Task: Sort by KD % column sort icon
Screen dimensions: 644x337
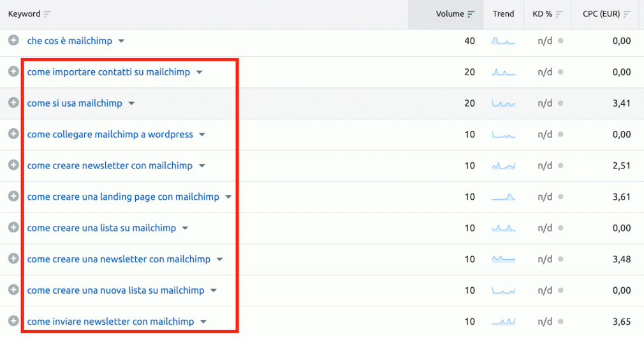Action: click(x=559, y=15)
